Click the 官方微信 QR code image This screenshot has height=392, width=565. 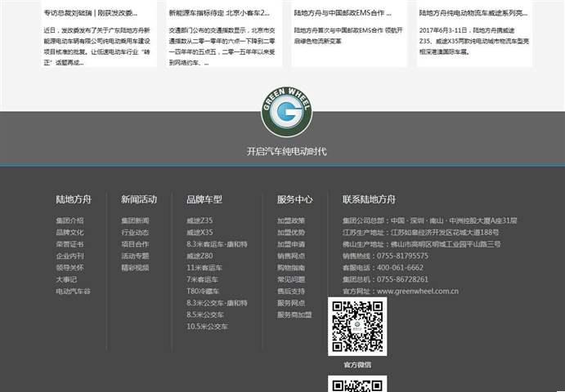(x=357, y=327)
